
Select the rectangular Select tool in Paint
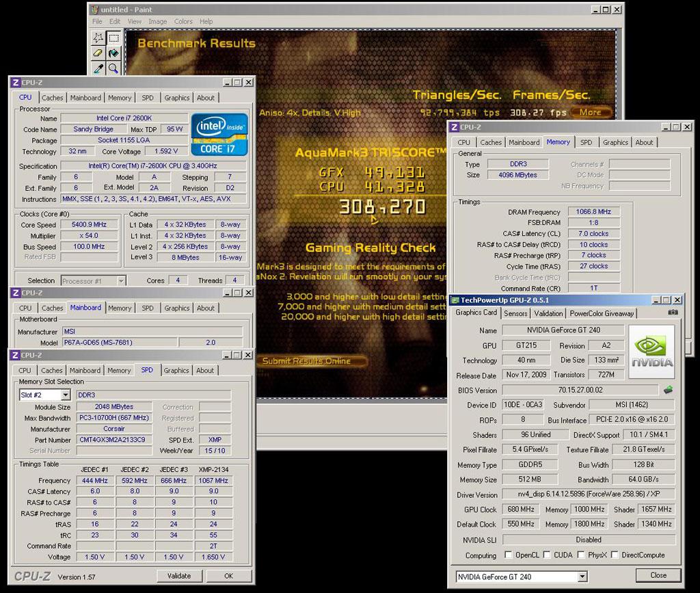click(114, 38)
